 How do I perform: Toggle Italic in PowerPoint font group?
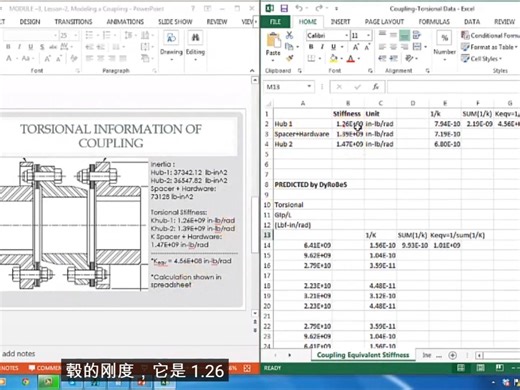[x=19, y=47]
